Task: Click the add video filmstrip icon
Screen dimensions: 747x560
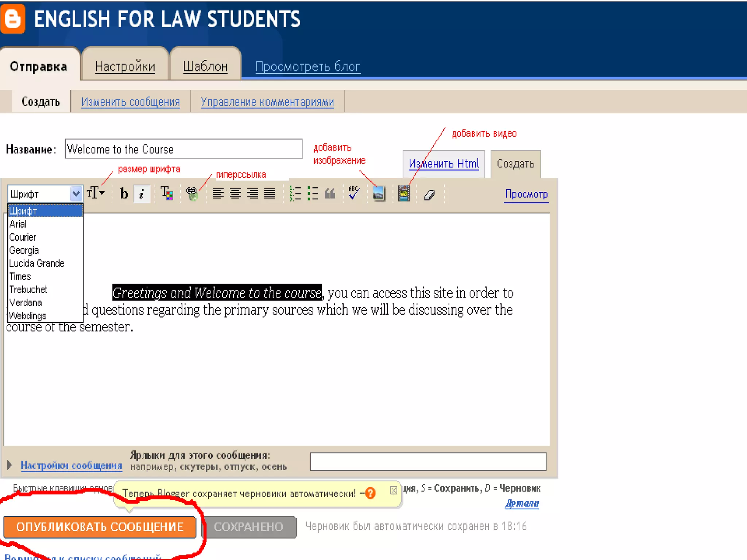Action: 403,194
